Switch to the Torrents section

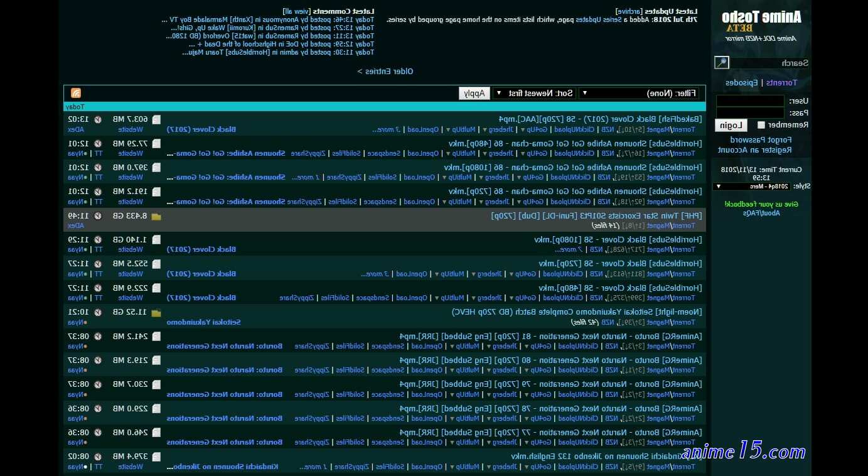(x=782, y=83)
